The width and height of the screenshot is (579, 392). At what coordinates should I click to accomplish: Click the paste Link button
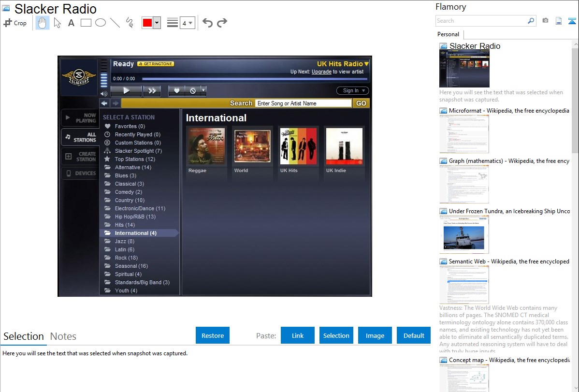tap(298, 335)
